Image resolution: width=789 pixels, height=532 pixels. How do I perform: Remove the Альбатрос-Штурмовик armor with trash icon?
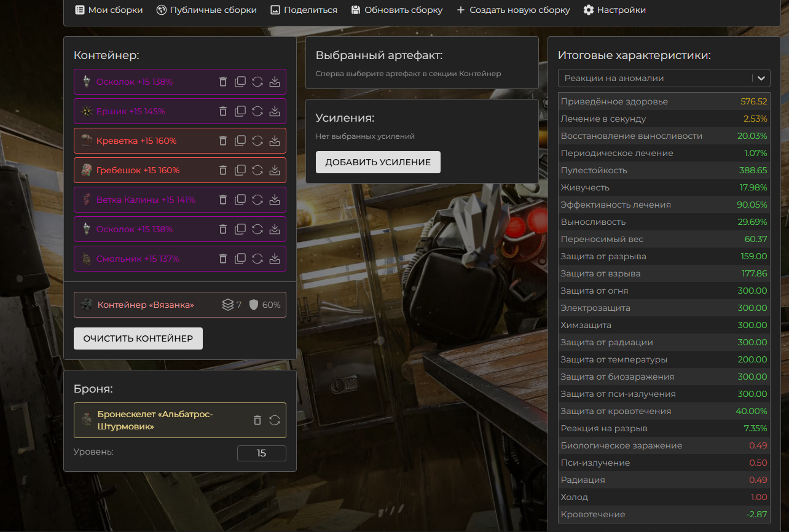point(257,420)
